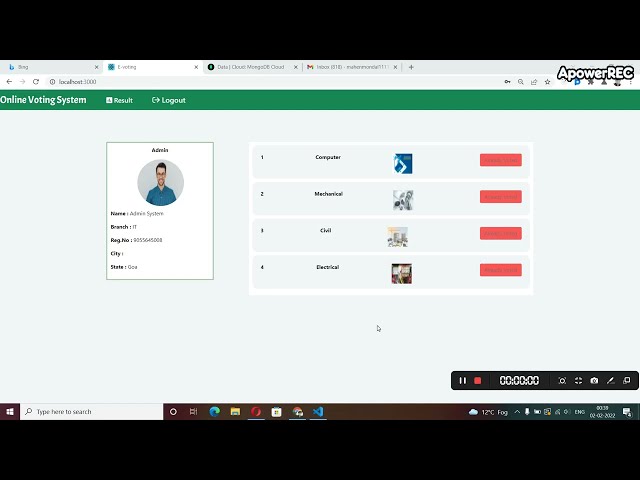This screenshot has width=640, height=480.
Task: Open Microsoft Edge from taskbar
Action: [215, 411]
